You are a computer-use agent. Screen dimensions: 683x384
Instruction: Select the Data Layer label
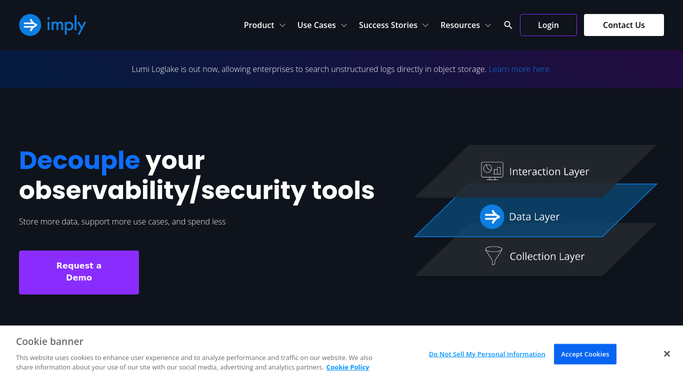pos(534,217)
